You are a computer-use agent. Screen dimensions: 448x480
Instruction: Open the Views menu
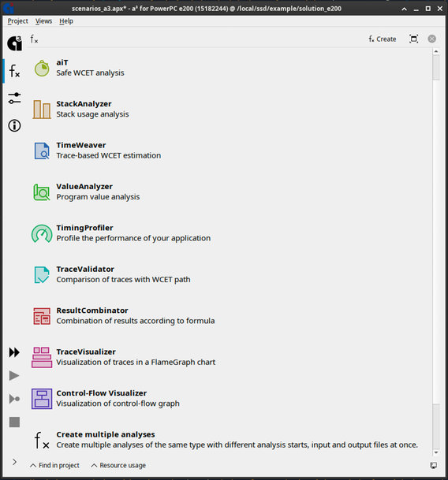pos(43,21)
